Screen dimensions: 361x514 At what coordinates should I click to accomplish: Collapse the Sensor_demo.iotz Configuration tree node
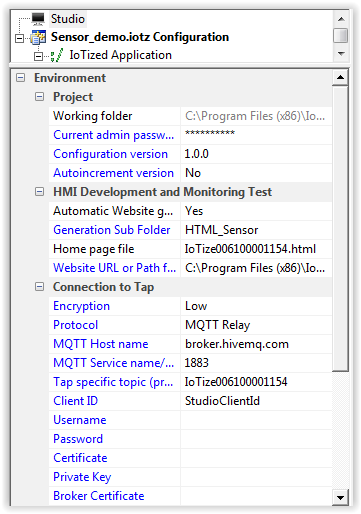20,38
